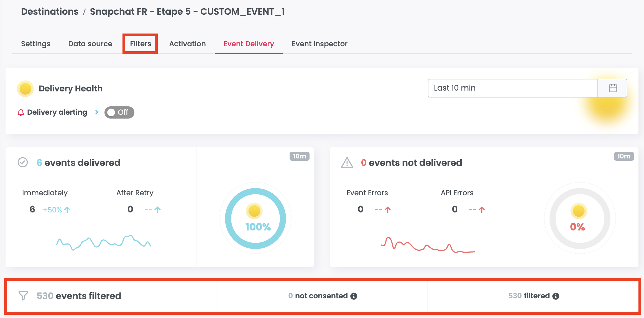The width and height of the screenshot is (644, 318).
Task: Click the Delivery alerting bell icon
Action: (21, 112)
